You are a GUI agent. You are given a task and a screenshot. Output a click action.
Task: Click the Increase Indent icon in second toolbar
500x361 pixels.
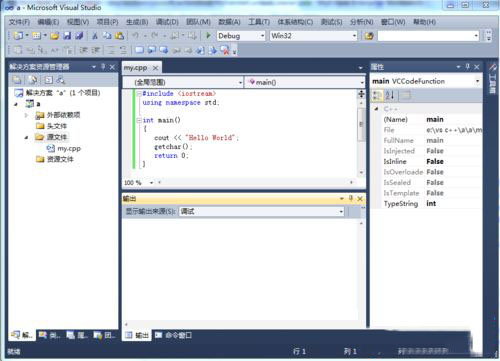pyautogui.click(x=96, y=50)
